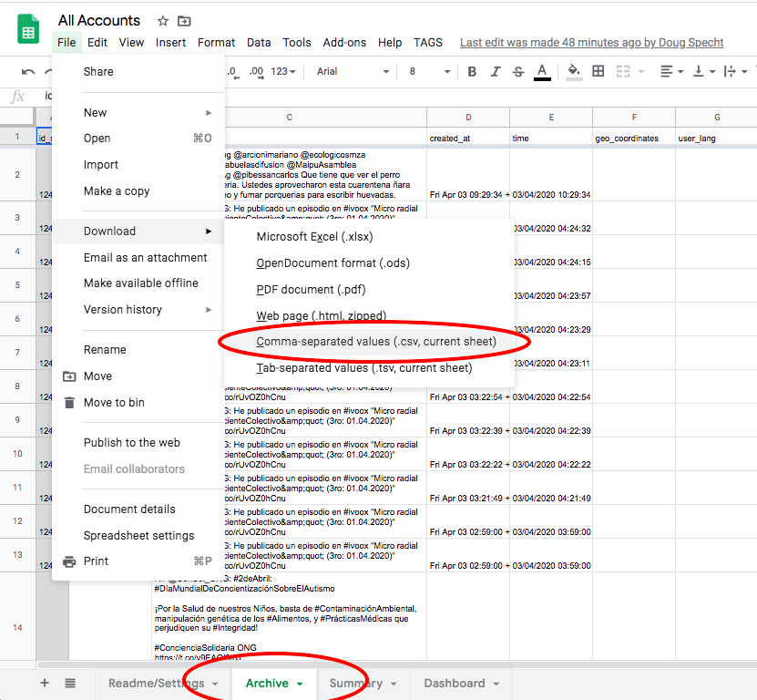Choose Rename in the File menu

point(138,350)
